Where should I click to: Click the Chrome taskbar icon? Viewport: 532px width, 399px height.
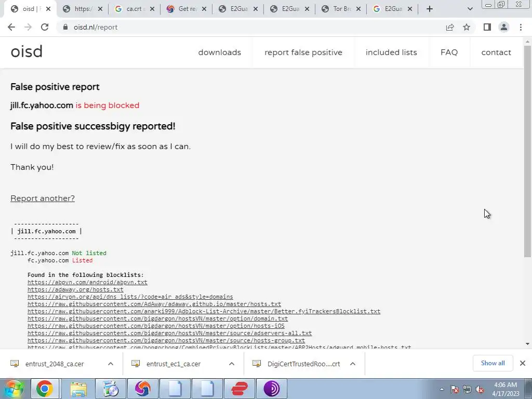click(x=45, y=389)
